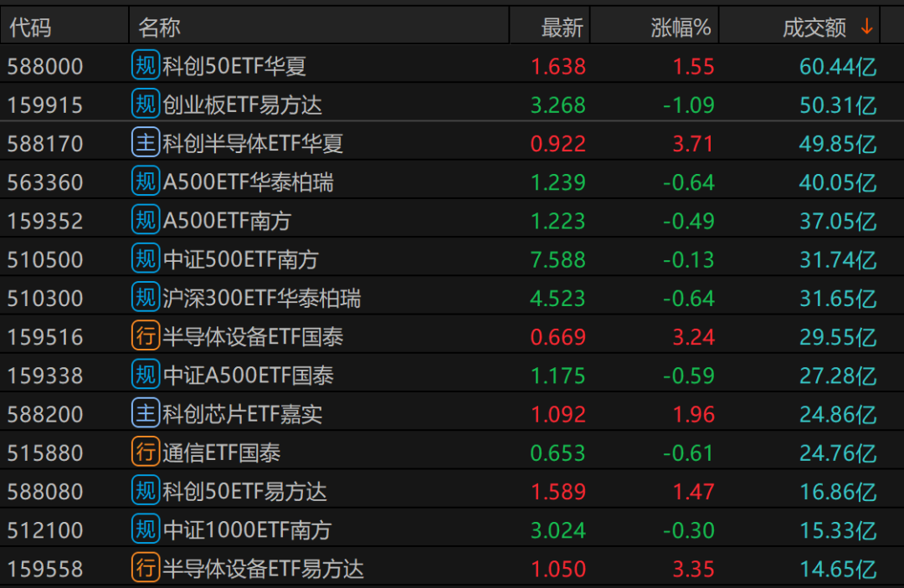
Task: Select code 159558 in the list
Action: pyautogui.click(x=45, y=569)
